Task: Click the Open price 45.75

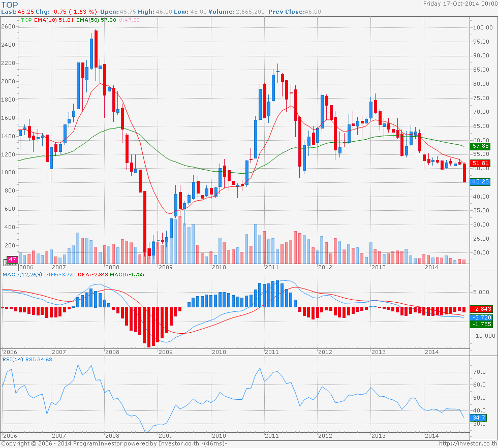Action: 128,12
